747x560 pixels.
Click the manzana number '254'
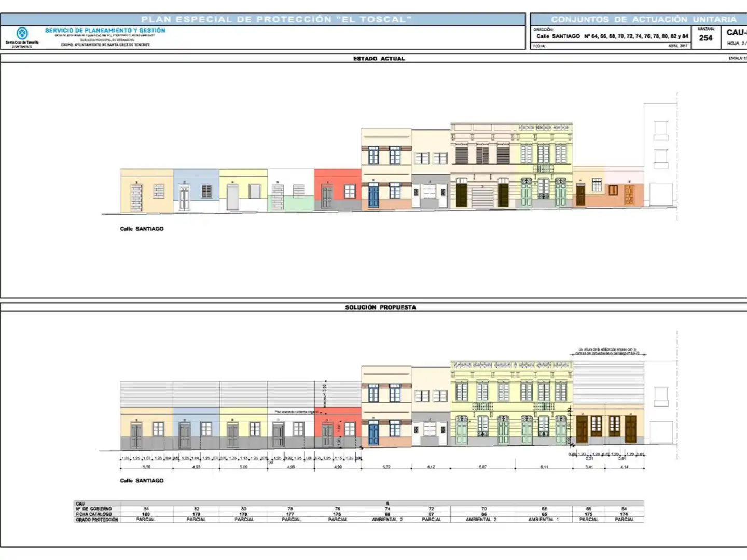point(706,38)
